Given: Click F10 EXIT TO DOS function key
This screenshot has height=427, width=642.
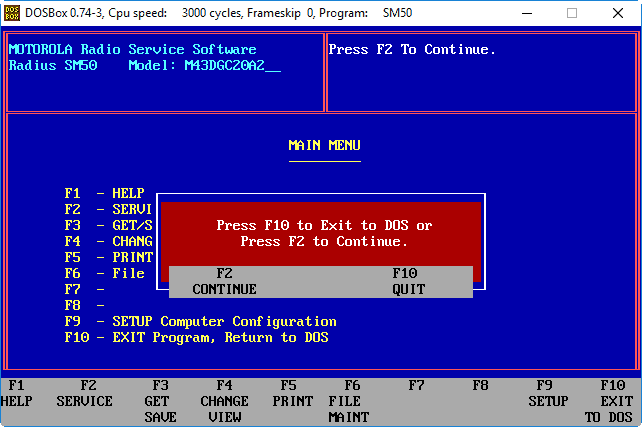Looking at the screenshot, I should pos(609,400).
